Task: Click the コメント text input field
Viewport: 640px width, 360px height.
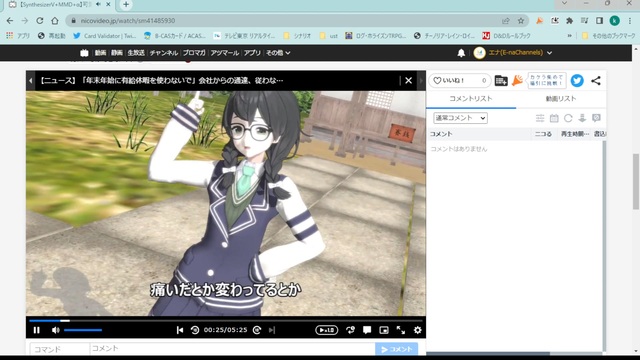Action: [232, 349]
